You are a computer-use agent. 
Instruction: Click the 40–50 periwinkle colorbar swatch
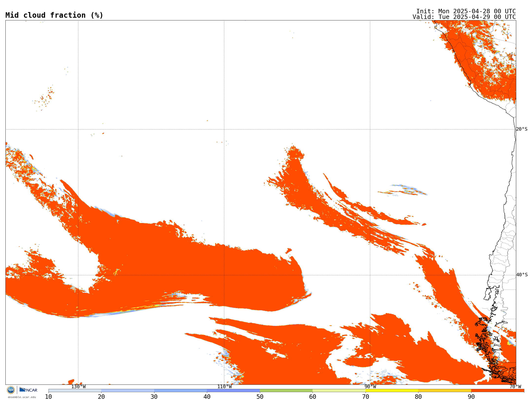(x=233, y=391)
